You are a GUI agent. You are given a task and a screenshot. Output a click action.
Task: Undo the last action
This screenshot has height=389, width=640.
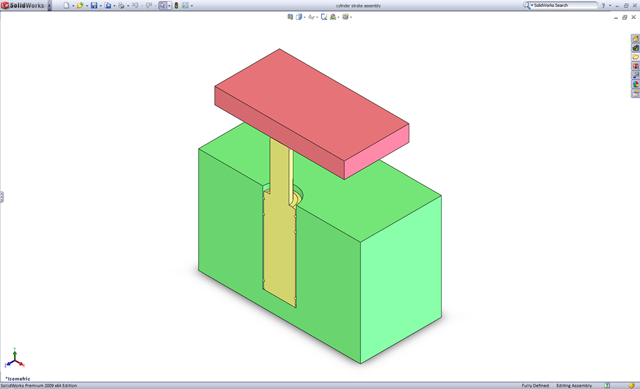tap(135, 5)
